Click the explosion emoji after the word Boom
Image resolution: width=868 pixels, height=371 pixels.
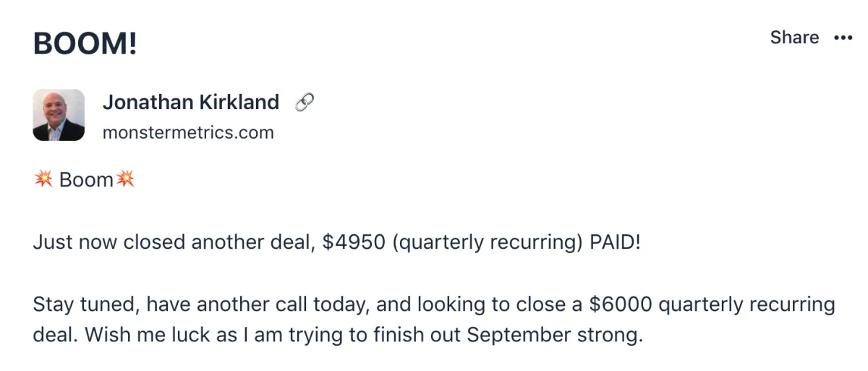coord(125,179)
